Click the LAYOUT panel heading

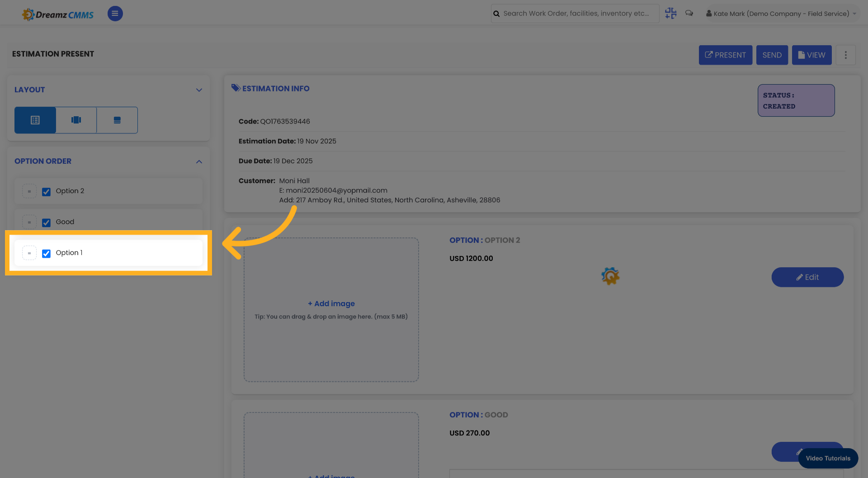click(30, 90)
